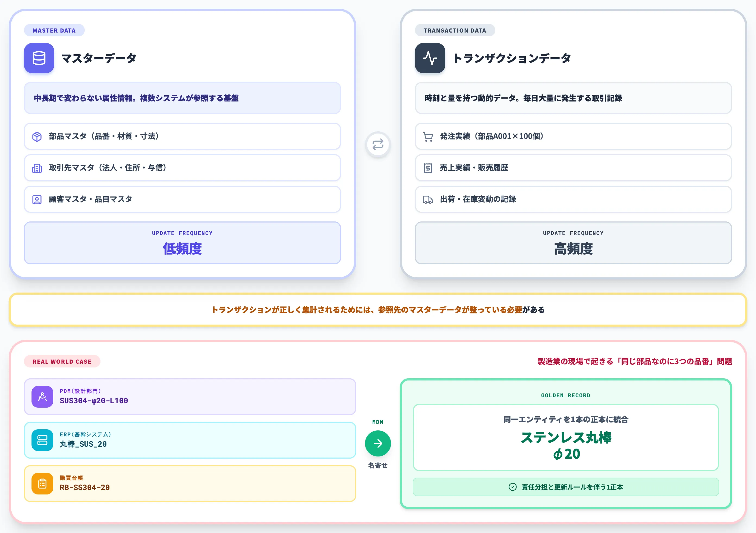Click the database icon beside マスターデータ
This screenshot has width=756, height=533.
pos(39,58)
